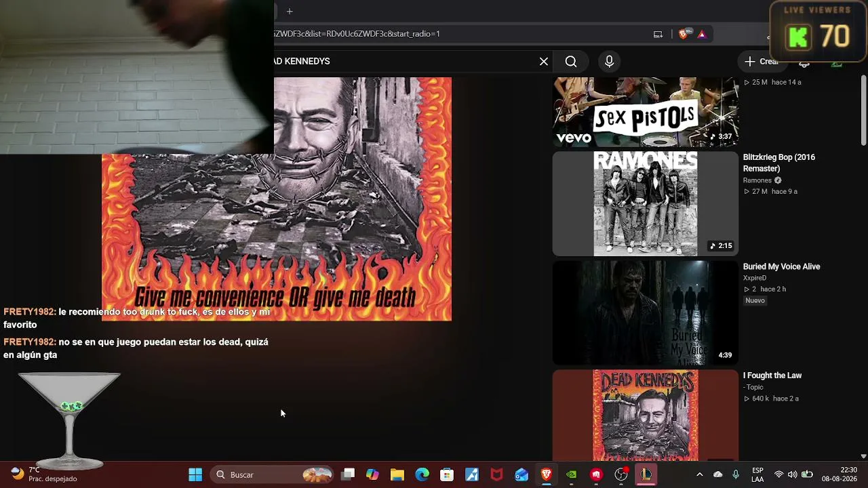Click the Brave Shields lion icon in address bar

pos(684,34)
